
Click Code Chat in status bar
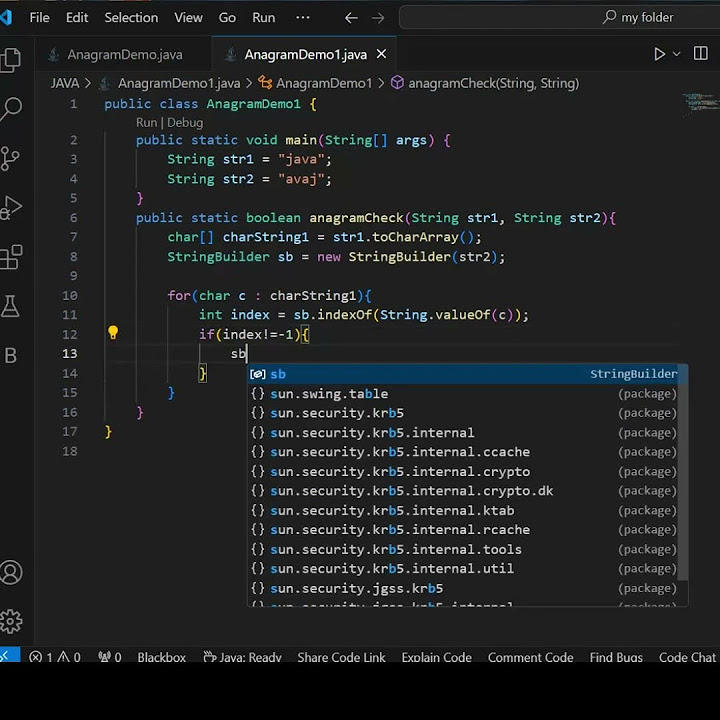tap(687, 657)
